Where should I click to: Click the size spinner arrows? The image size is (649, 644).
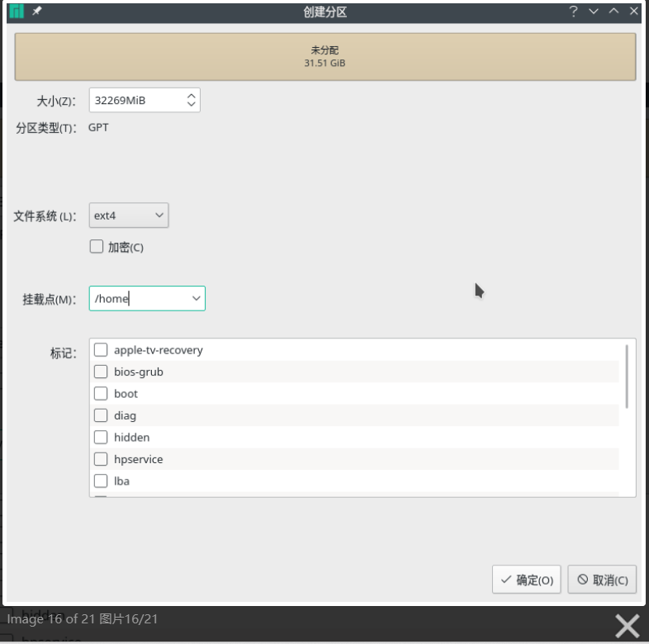pyautogui.click(x=192, y=101)
